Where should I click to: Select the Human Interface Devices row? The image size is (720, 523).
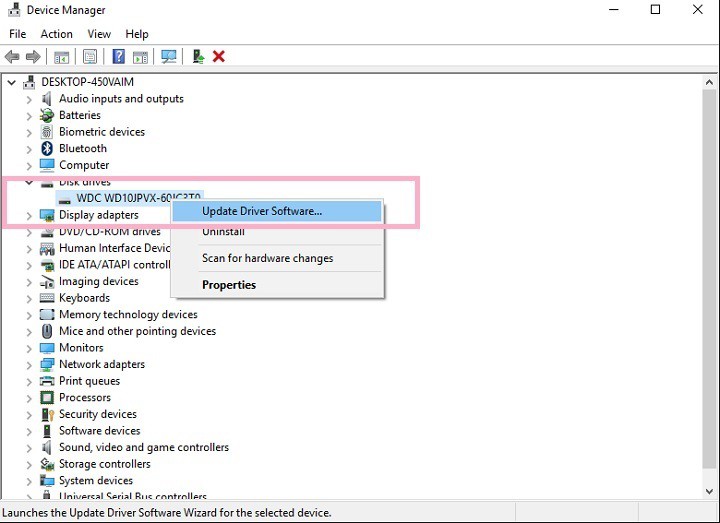click(105, 248)
